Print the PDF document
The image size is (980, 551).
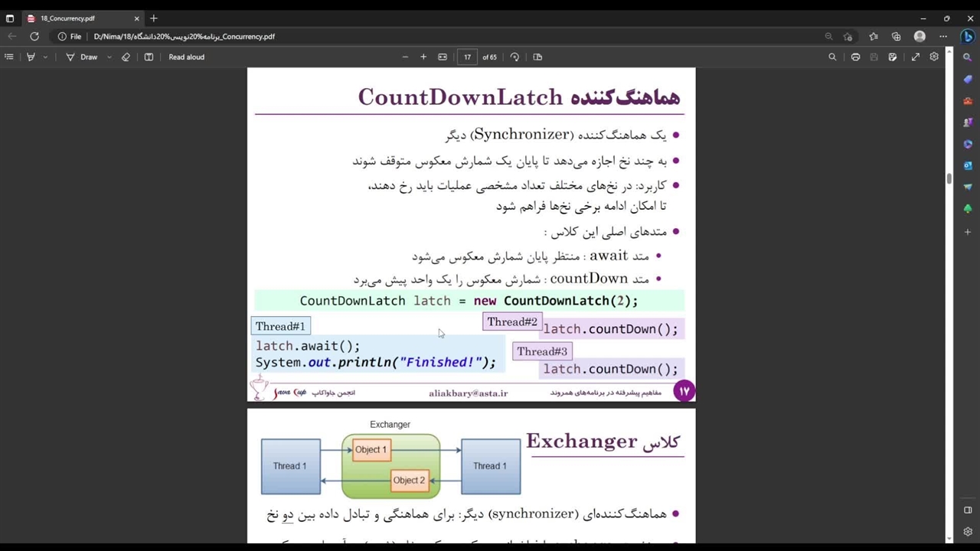[x=855, y=57]
